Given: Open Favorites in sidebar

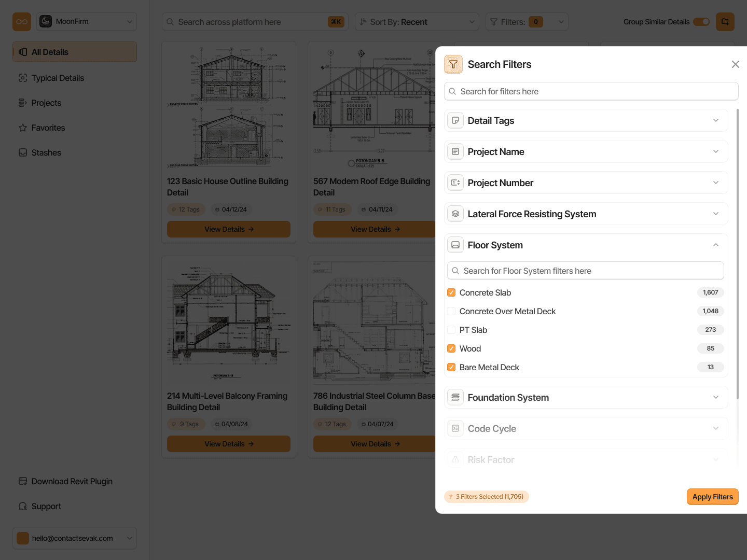Looking at the screenshot, I should pos(75,128).
